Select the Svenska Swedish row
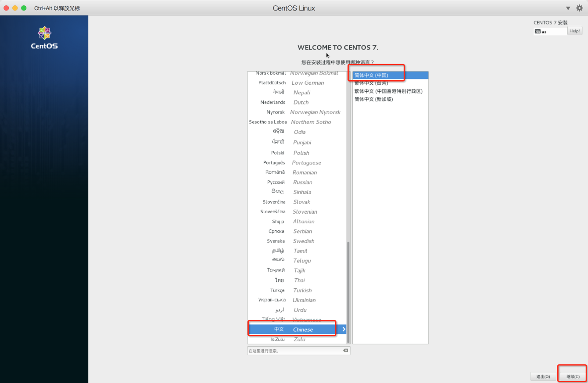This screenshot has width=588, height=383. coord(297,241)
